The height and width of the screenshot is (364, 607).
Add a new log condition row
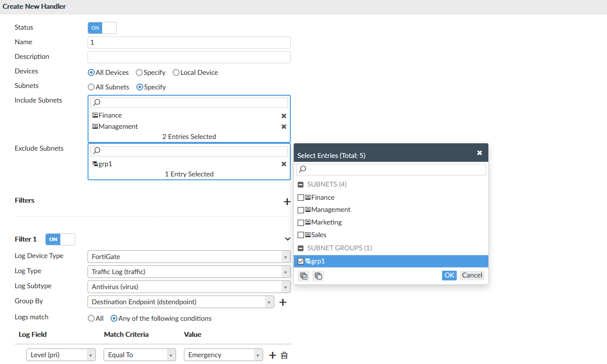coord(272,355)
